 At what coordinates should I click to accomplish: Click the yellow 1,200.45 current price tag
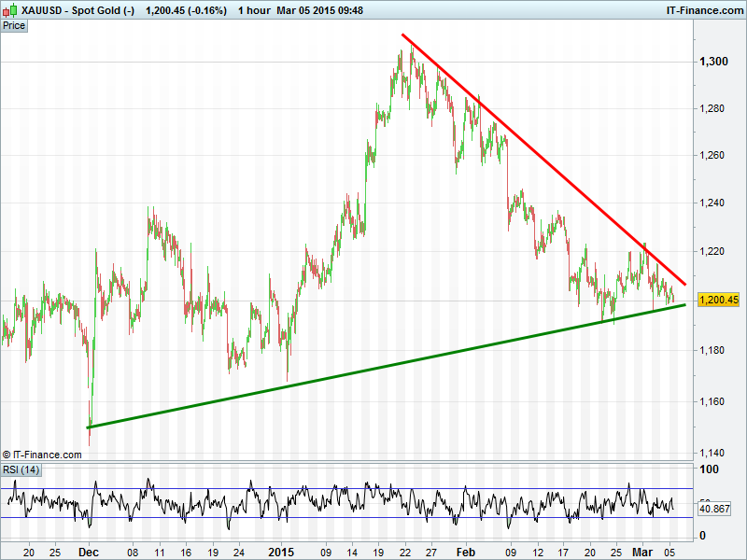tap(718, 300)
